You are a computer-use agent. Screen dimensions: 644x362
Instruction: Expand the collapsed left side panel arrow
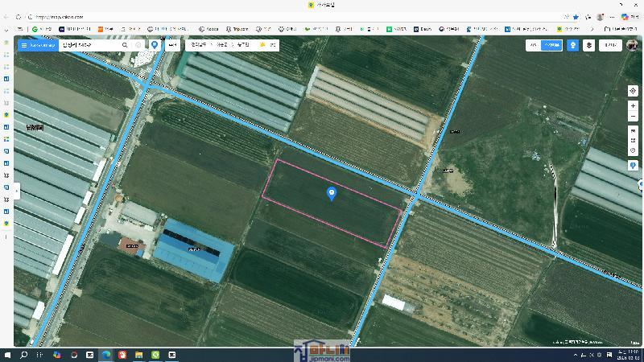click(x=17, y=191)
